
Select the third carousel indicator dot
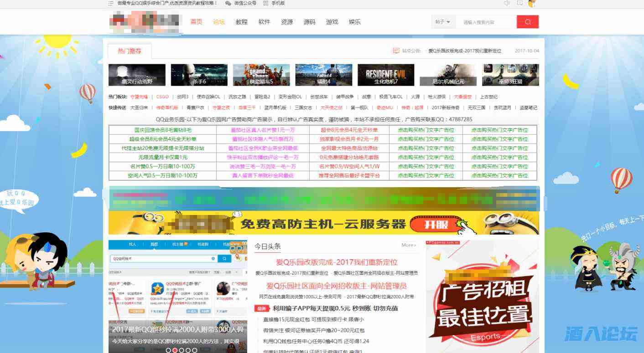click(x=182, y=350)
